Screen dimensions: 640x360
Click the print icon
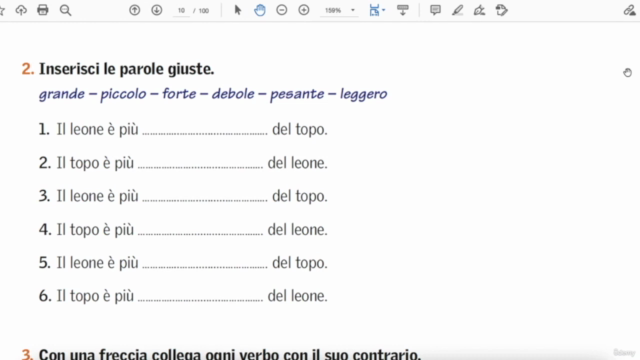point(43,10)
